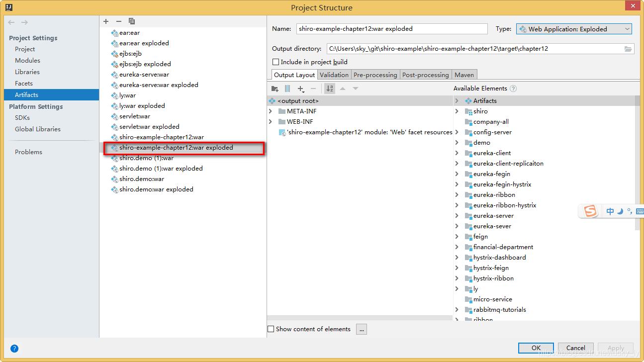
Task: Click the help icon beside Available Elements
Action: pos(513,89)
